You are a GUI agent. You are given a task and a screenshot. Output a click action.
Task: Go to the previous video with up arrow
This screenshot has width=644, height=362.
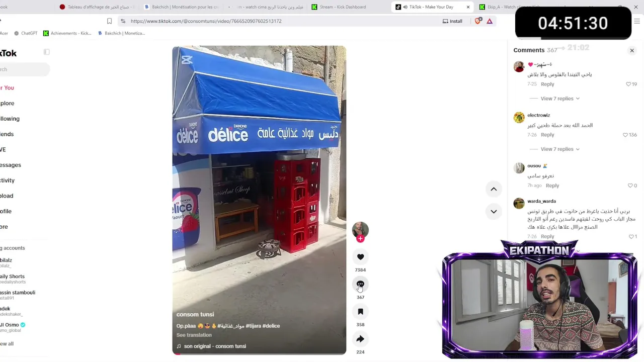click(x=494, y=189)
